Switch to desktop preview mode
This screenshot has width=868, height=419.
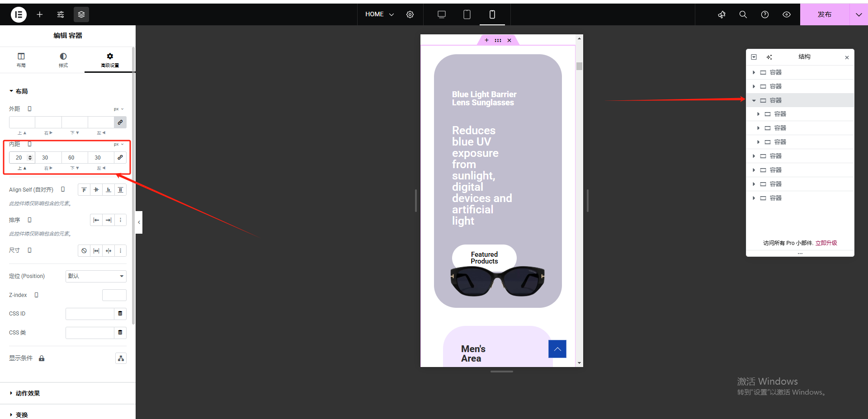[442, 14]
